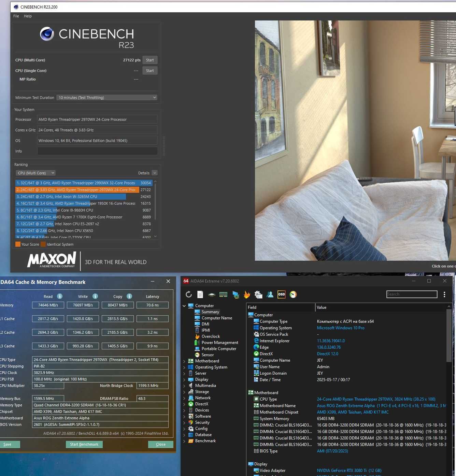Select DMI in the AIDA64 tree

coord(205,324)
